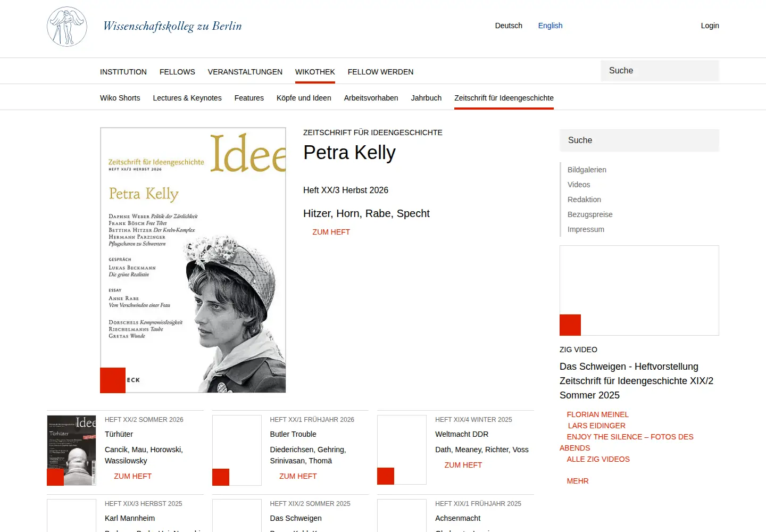Click ZUM HEFT for Türhüter issue
This screenshot has width=766, height=532.
pyautogui.click(x=132, y=476)
